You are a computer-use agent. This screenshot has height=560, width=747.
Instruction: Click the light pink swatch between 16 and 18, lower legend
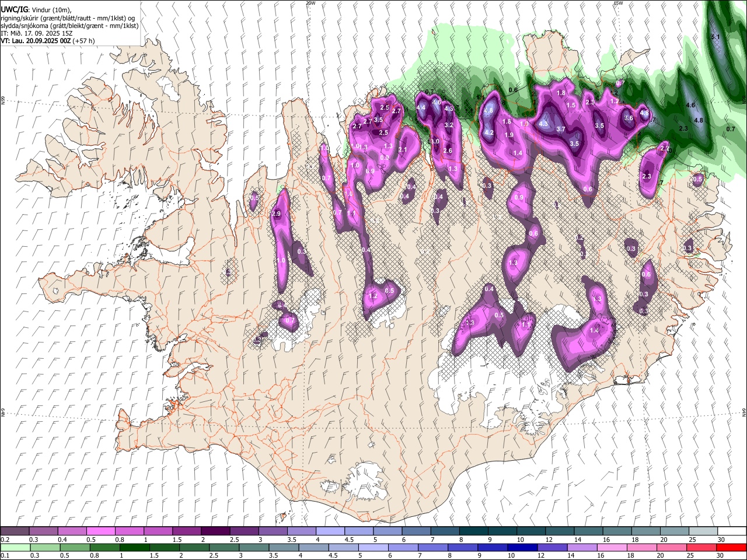(612, 547)
